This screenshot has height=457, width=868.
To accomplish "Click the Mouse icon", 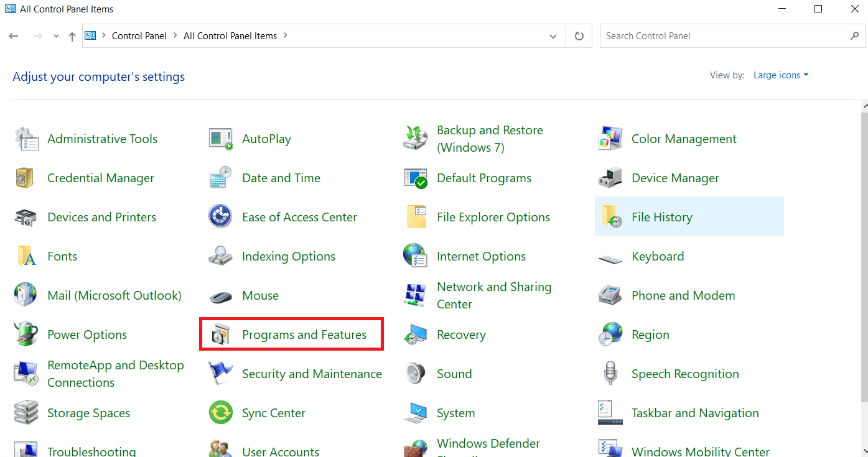I will [221, 296].
